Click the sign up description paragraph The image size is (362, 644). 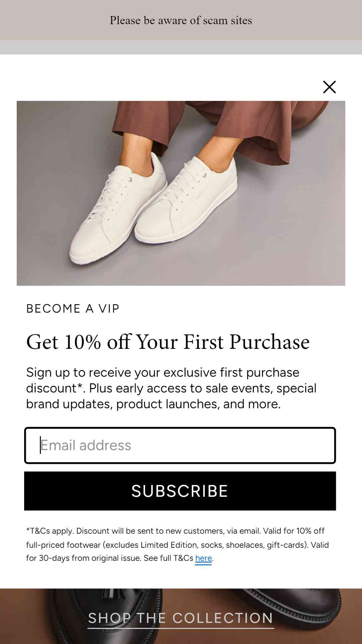171,388
